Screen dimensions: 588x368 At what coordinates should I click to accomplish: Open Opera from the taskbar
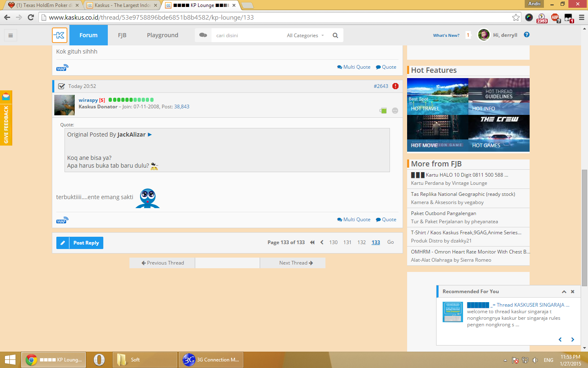pyautogui.click(x=99, y=360)
